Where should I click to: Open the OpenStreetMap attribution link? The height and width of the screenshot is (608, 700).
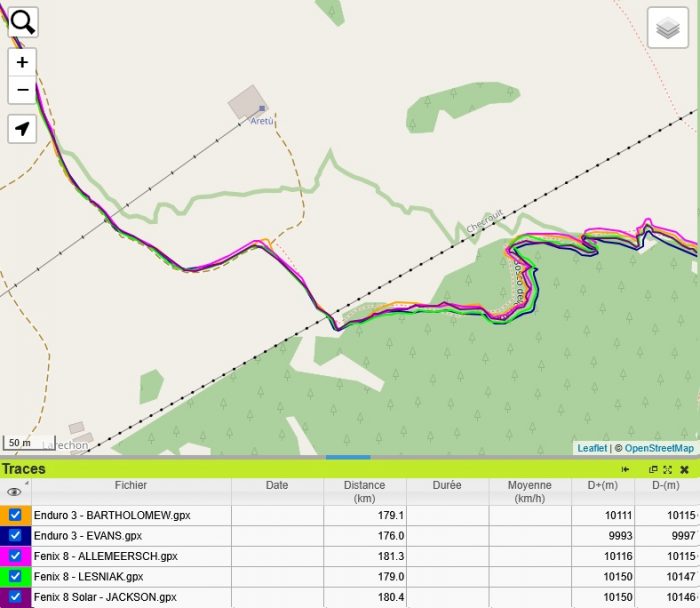[x=658, y=448]
